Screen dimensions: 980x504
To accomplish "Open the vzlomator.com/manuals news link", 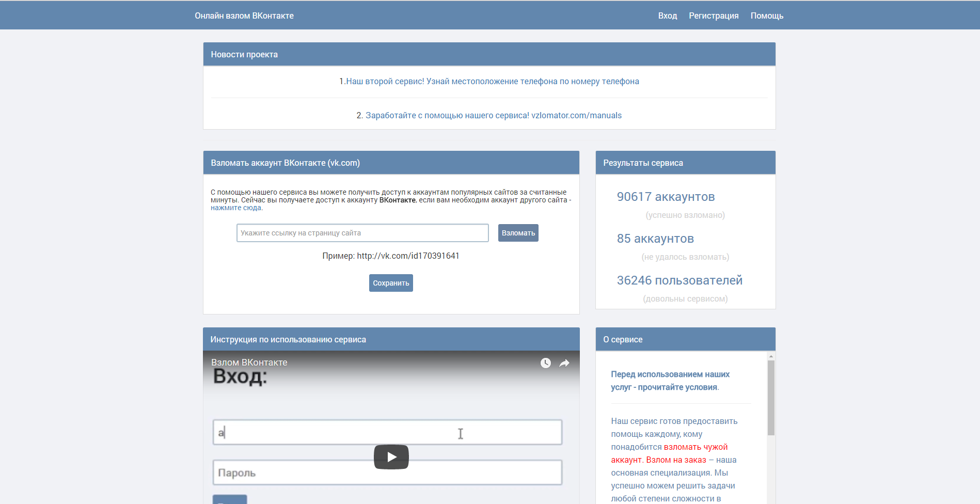I will point(494,115).
